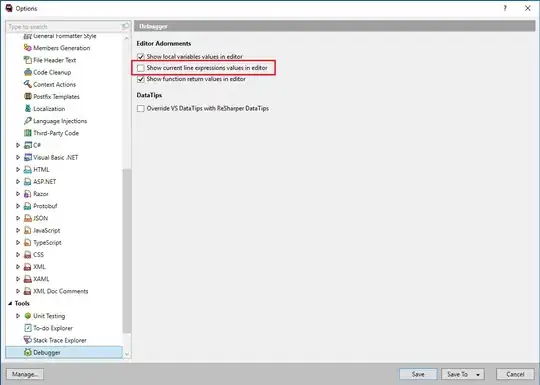Select General Formatter Style page
Viewport: 540px width, 385px height.
click(x=64, y=36)
